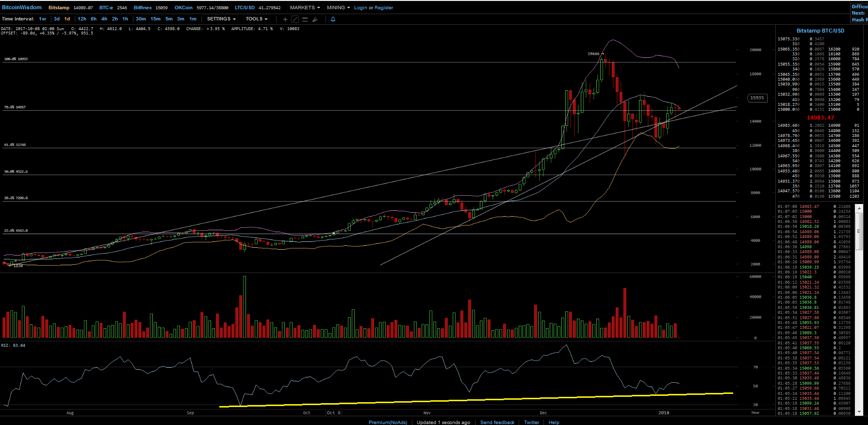The height and width of the screenshot is (425, 868).
Task: Activate the trend line drawing tool
Action: (x=295, y=19)
